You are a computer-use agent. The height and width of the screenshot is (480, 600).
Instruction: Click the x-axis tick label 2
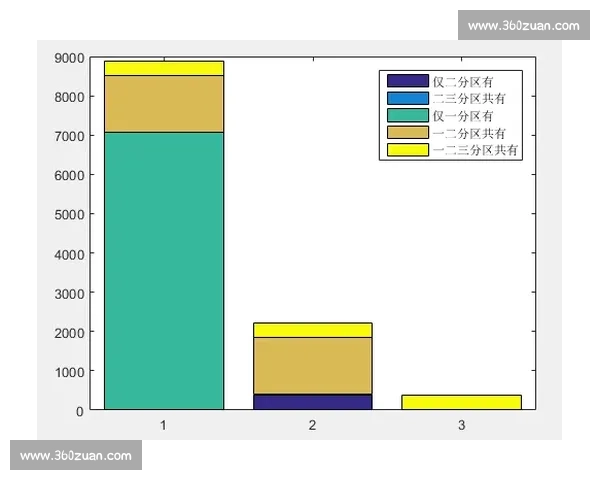pyautogui.click(x=312, y=425)
